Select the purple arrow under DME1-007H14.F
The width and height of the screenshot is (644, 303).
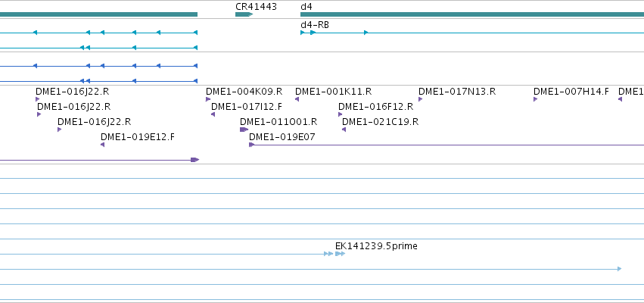[x=536, y=99]
